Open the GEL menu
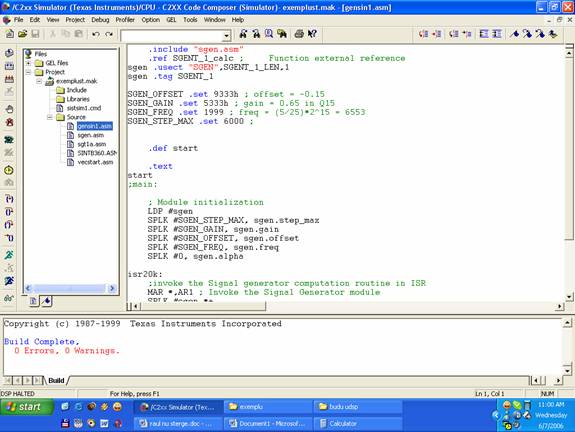 171,20
